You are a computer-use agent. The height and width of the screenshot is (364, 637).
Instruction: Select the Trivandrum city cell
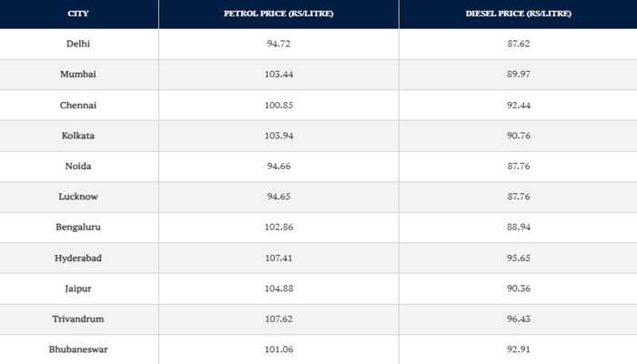[78, 319]
